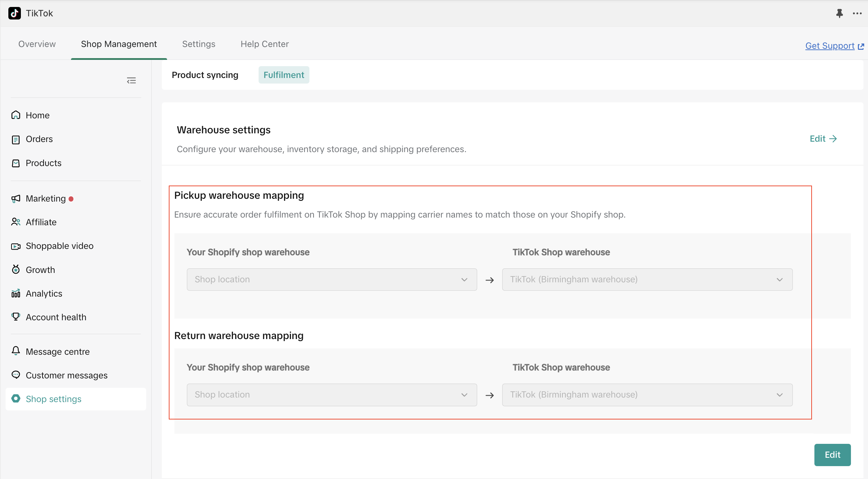Screen dimensions: 868x479
Task: Click the Account health trophy icon
Action: click(16, 316)
